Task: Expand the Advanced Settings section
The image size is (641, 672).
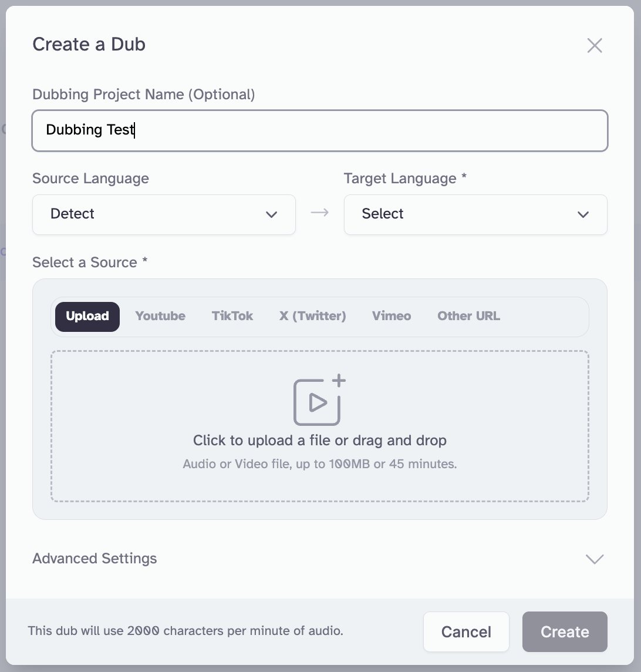Action: click(95, 558)
